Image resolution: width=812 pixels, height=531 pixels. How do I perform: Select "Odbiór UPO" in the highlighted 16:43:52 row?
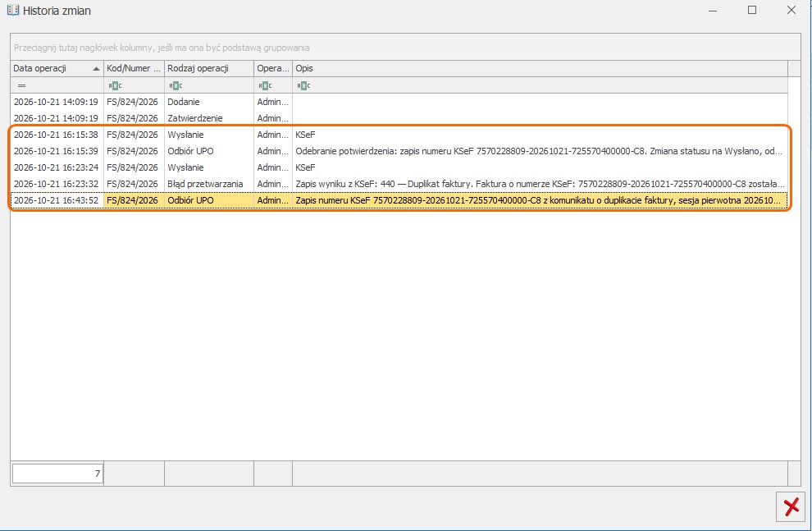click(209, 200)
